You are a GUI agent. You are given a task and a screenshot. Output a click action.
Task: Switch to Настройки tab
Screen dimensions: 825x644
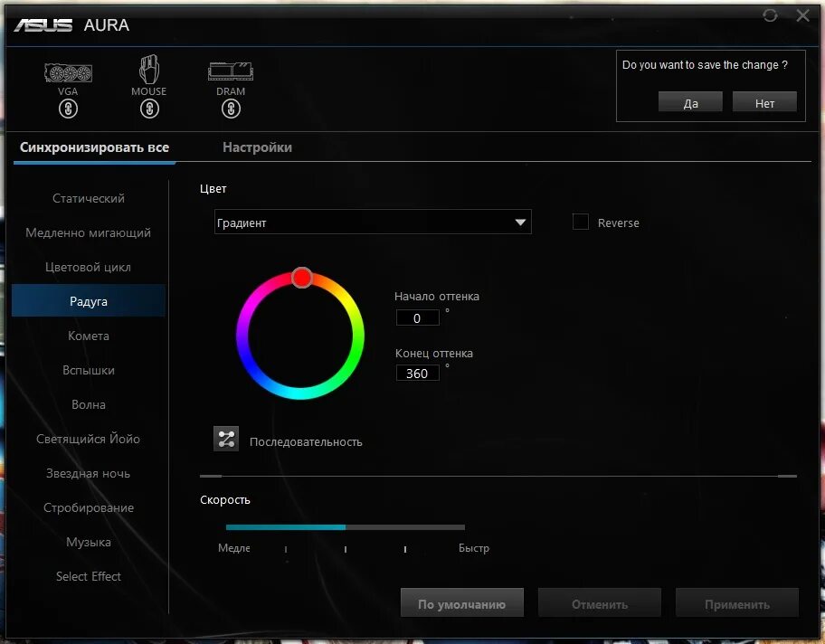pos(257,147)
